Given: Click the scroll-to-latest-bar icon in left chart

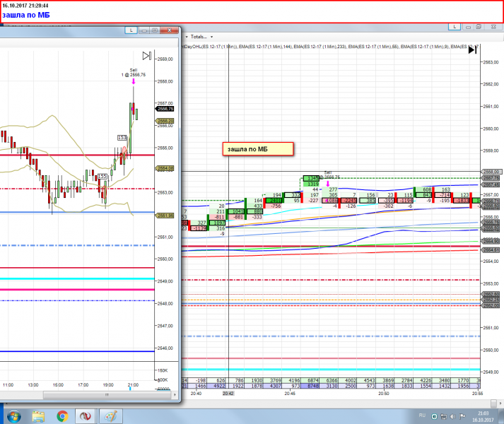Looking at the screenshot, I should click(x=146, y=56).
